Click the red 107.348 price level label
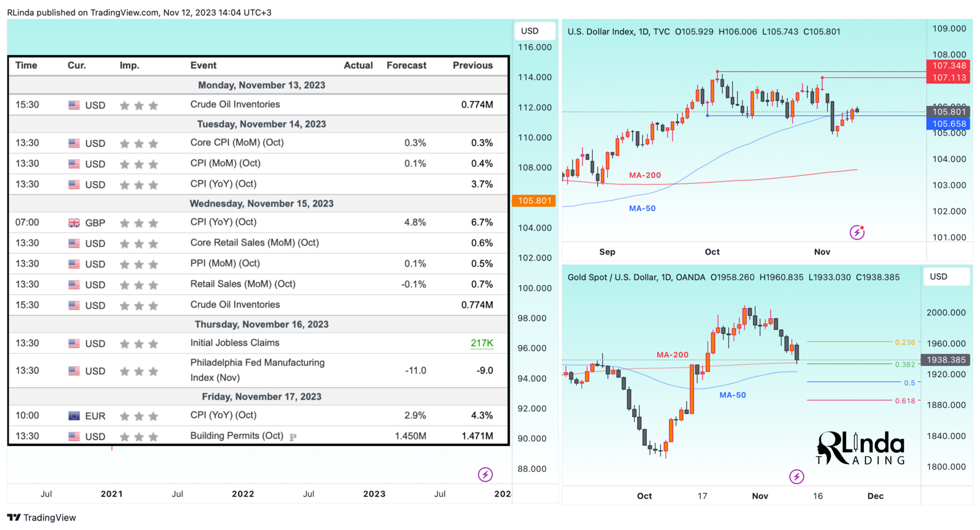Viewport: 980px width, 530px height. coord(949,66)
